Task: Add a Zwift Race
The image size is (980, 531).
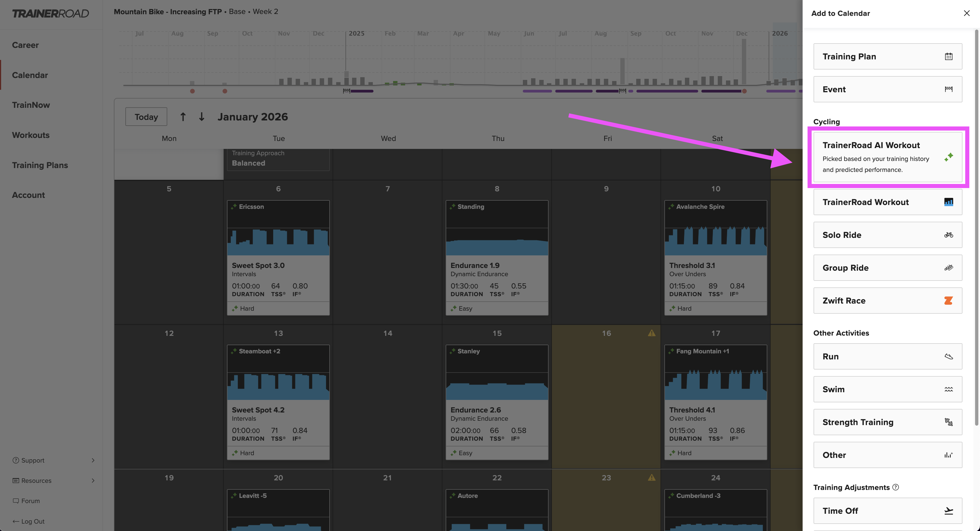Action: pyautogui.click(x=887, y=301)
